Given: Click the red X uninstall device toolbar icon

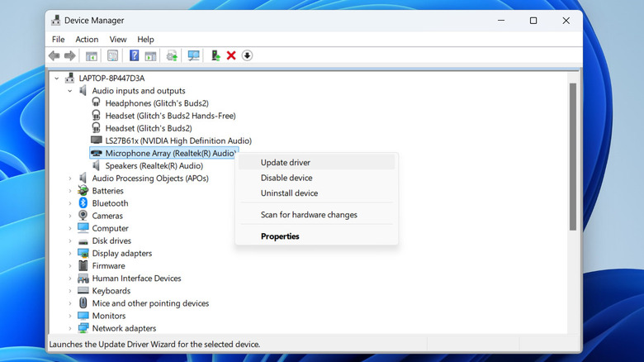Looking at the screenshot, I should [231, 55].
